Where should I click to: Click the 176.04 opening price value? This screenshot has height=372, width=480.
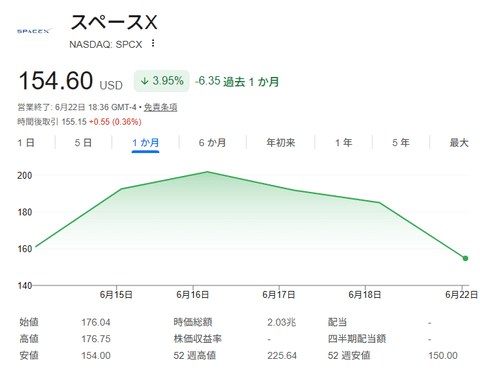click(96, 322)
